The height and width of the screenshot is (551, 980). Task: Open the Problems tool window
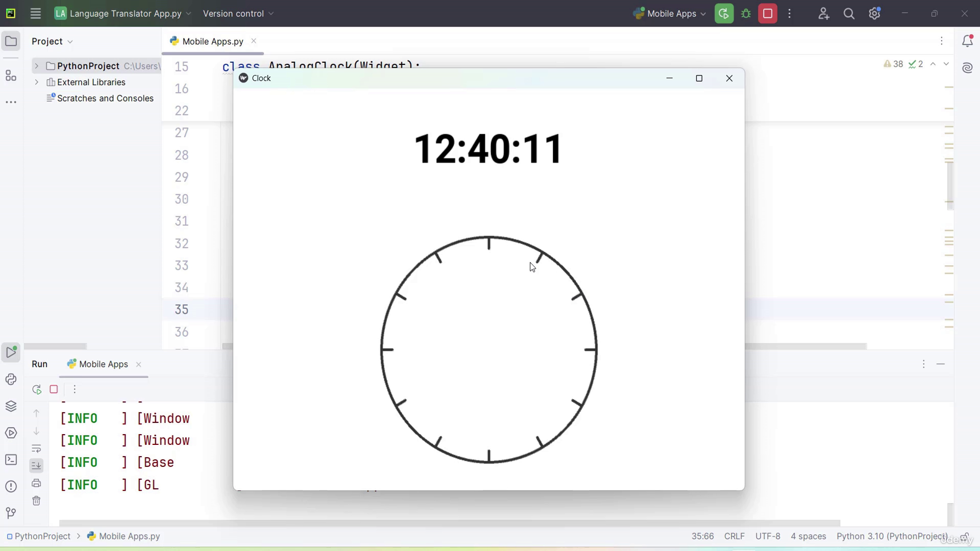point(11,486)
